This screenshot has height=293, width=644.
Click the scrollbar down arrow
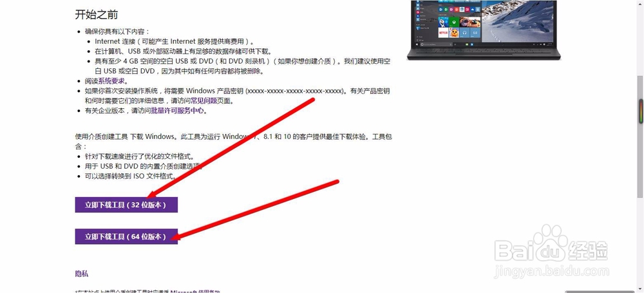tap(640, 290)
